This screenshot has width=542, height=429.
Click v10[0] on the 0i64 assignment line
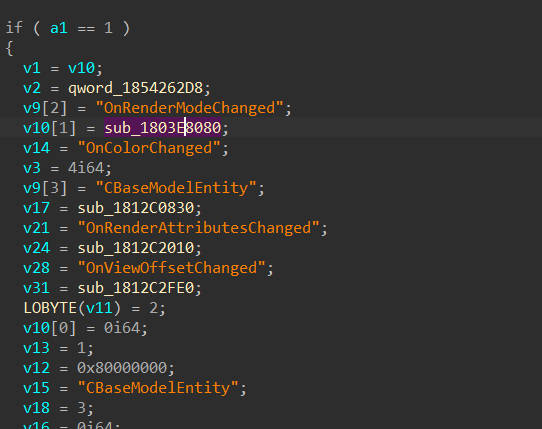click(49, 328)
